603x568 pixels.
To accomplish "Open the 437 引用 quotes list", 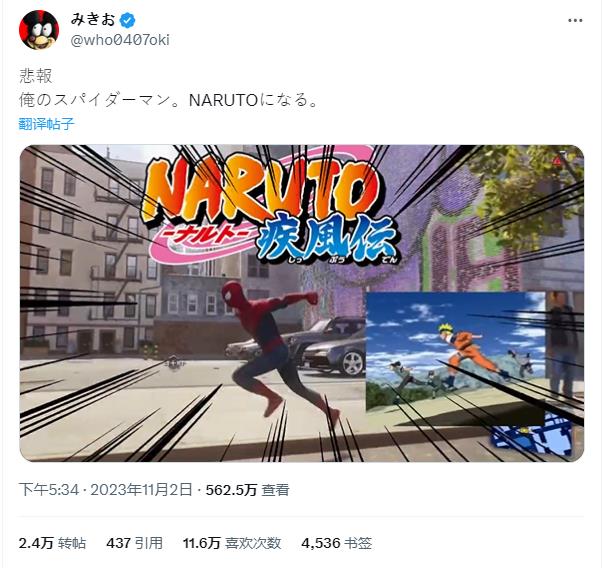I will (x=135, y=543).
